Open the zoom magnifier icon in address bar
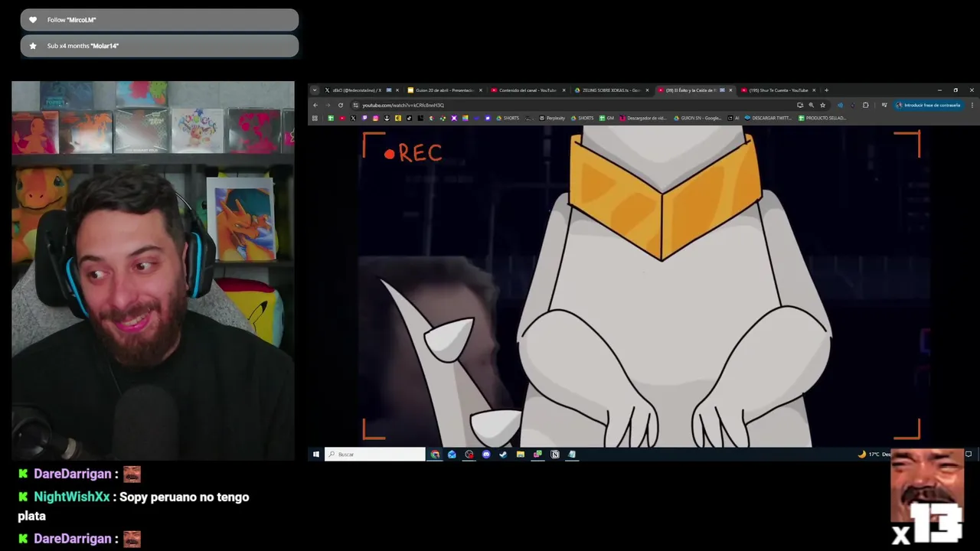The width and height of the screenshot is (980, 551). [812, 105]
